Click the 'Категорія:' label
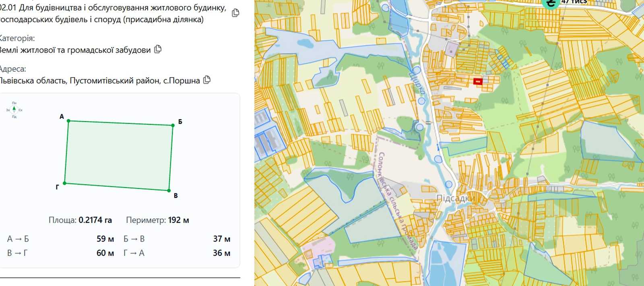The width and height of the screenshot is (644, 286). coord(17,38)
